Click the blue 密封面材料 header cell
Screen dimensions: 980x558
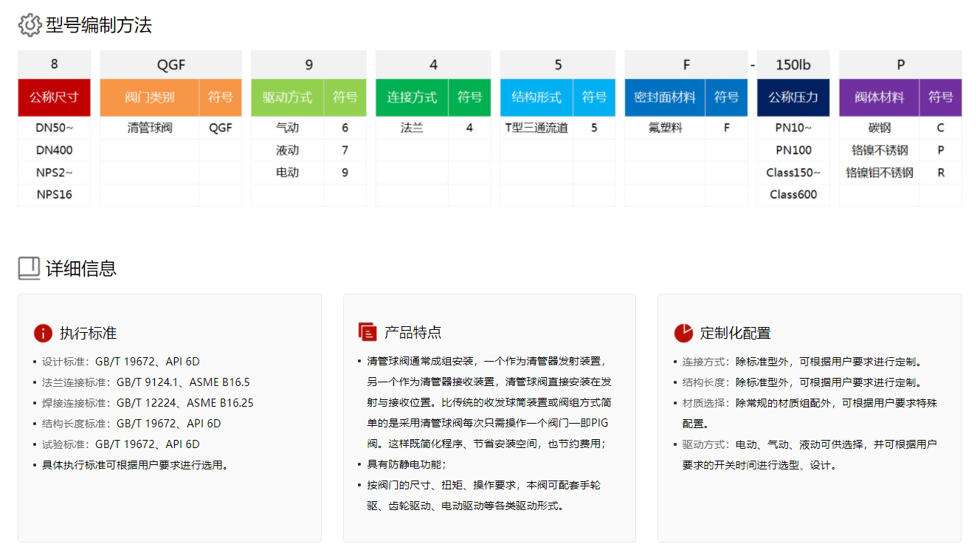[x=664, y=97]
